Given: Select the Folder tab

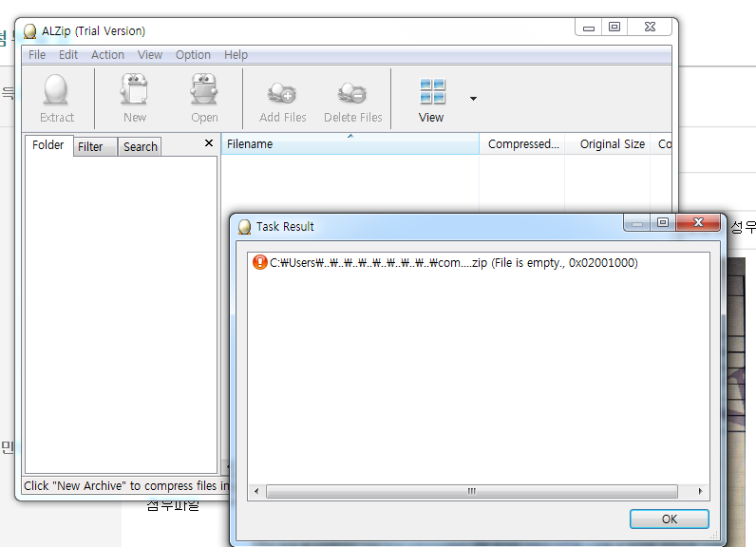Looking at the screenshot, I should tap(48, 145).
